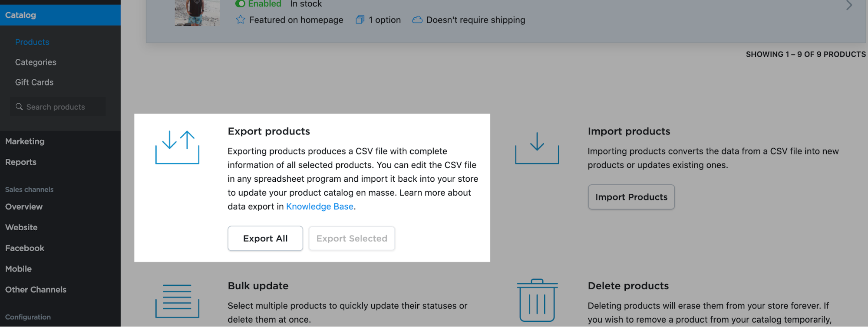Click the import products download icon
The height and width of the screenshot is (327, 868).
537,148
